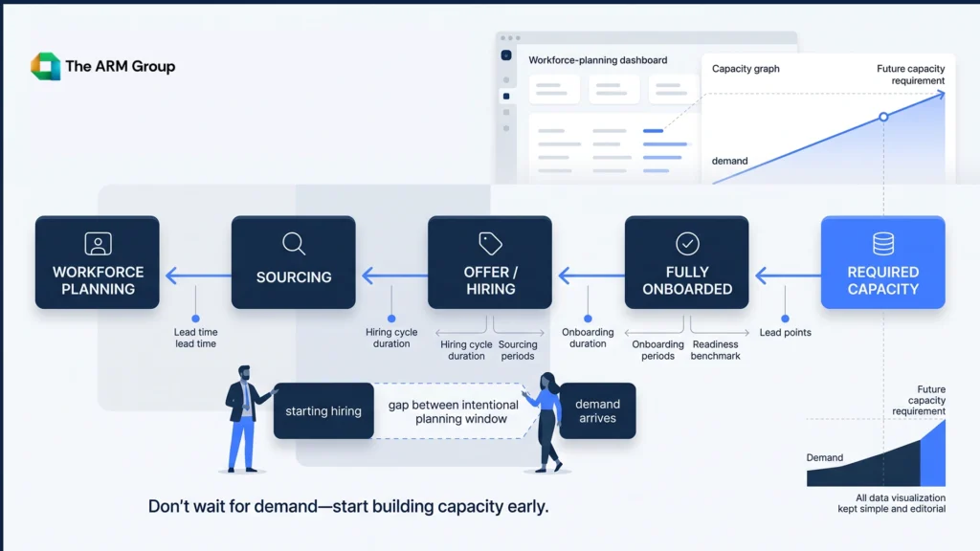Select the Capacity graph heading

coord(746,69)
